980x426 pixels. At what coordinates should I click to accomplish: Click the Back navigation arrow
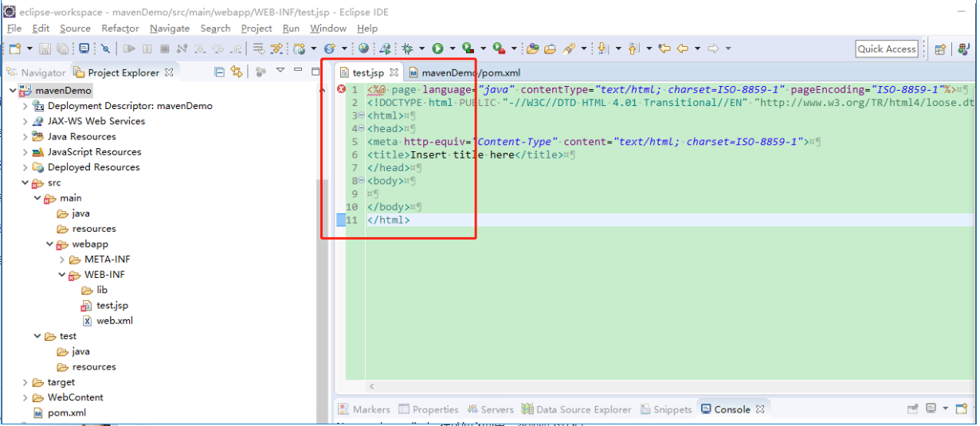point(683,49)
